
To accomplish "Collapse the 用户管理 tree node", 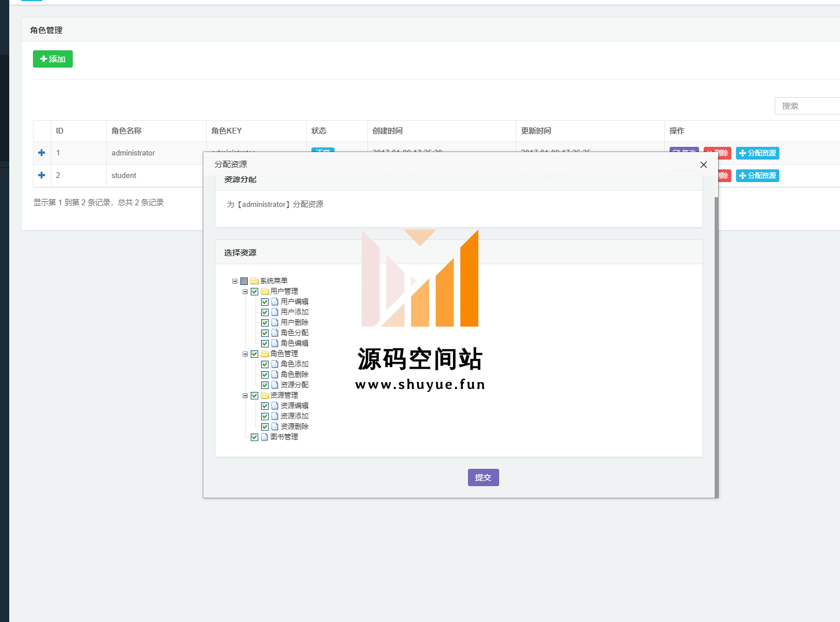I will click(245, 292).
